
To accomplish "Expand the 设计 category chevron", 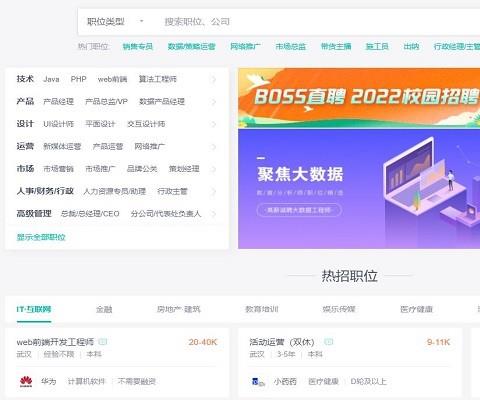I will point(214,124).
